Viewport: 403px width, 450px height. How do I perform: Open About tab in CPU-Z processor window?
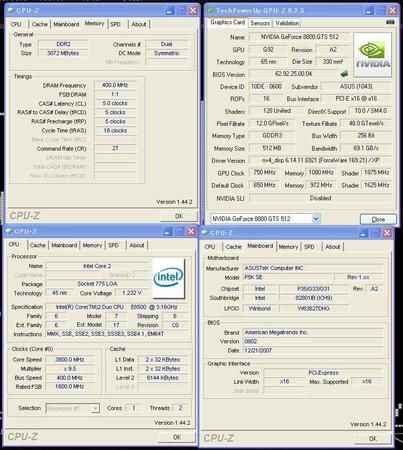[137, 245]
